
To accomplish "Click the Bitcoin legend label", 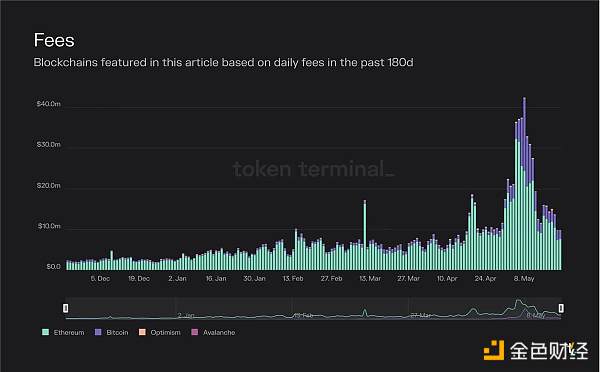I will [117, 333].
